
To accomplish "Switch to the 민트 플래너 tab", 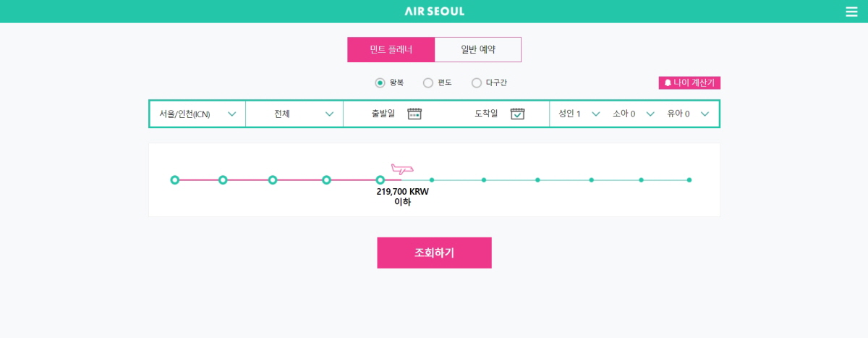I will tap(391, 49).
